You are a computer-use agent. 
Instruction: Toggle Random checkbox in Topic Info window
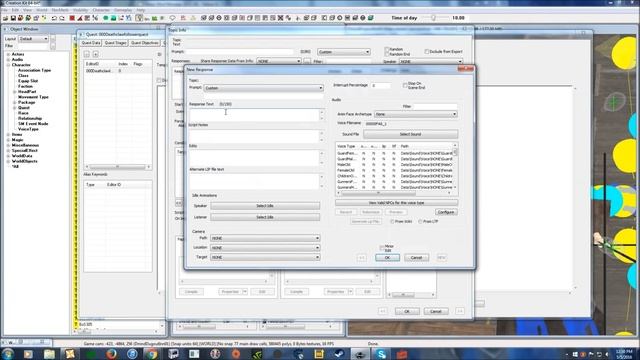click(x=387, y=49)
